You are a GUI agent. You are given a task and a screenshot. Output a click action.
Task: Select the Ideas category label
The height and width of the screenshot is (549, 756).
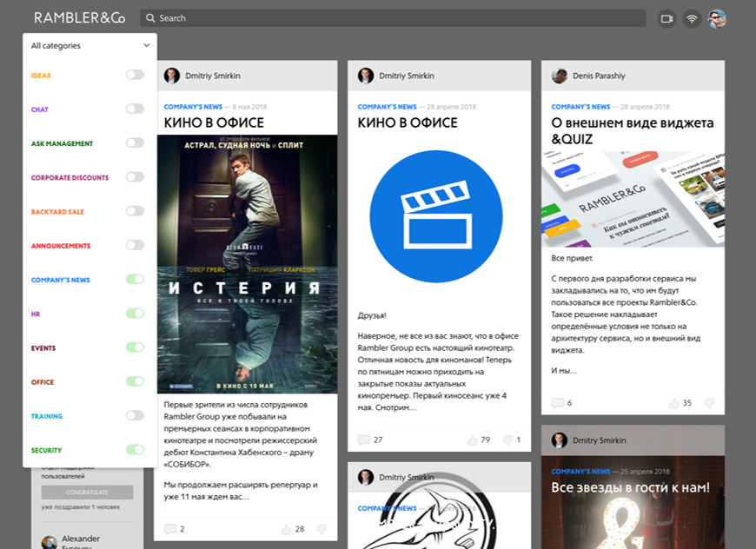[x=41, y=76]
